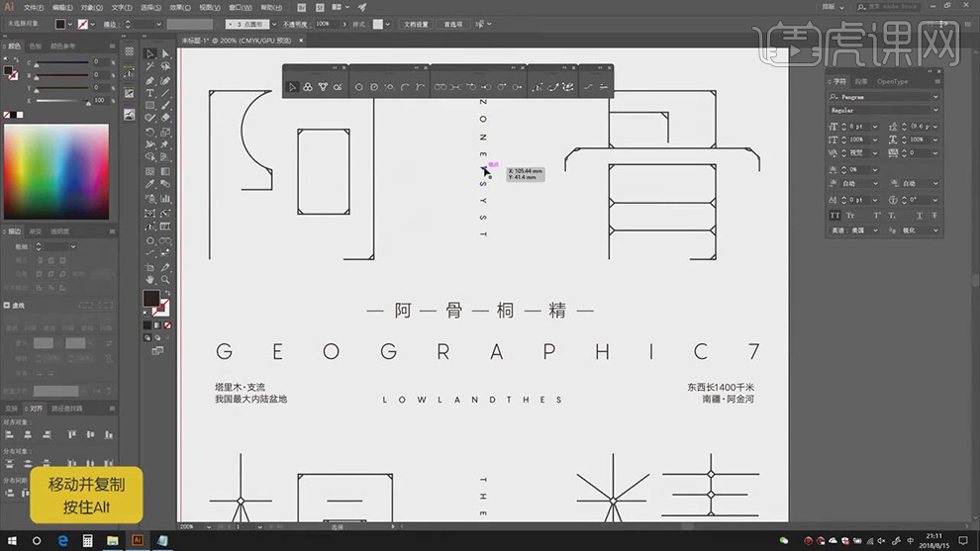The height and width of the screenshot is (551, 980).
Task: Click the opacity 100% input field
Action: click(324, 23)
